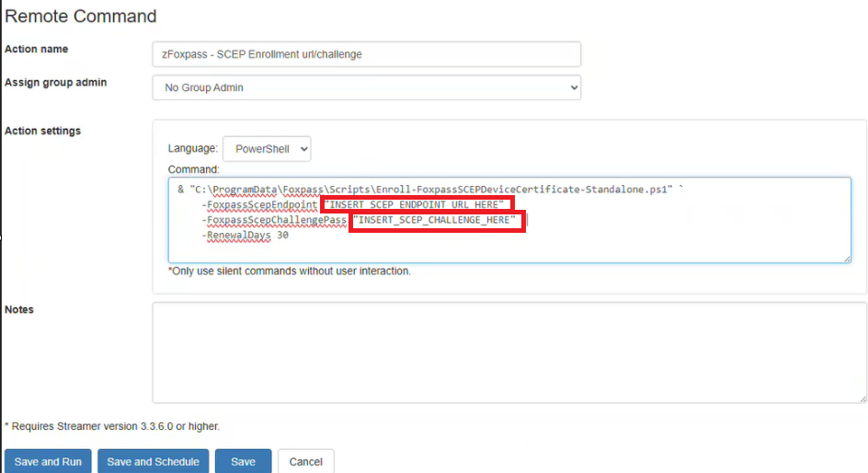The width and height of the screenshot is (868, 473).
Task: Click the -FoxpassScepChallengePass parameter text
Action: click(x=274, y=220)
